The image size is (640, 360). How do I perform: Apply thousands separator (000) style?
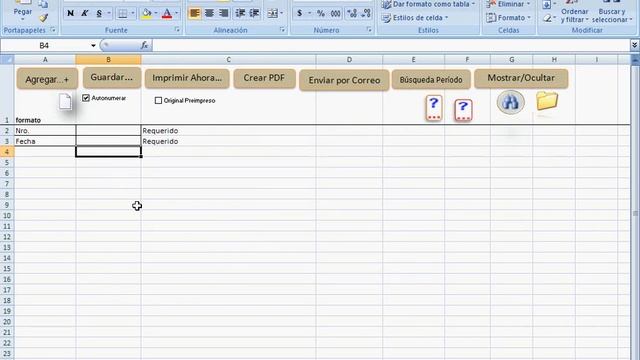pos(336,13)
